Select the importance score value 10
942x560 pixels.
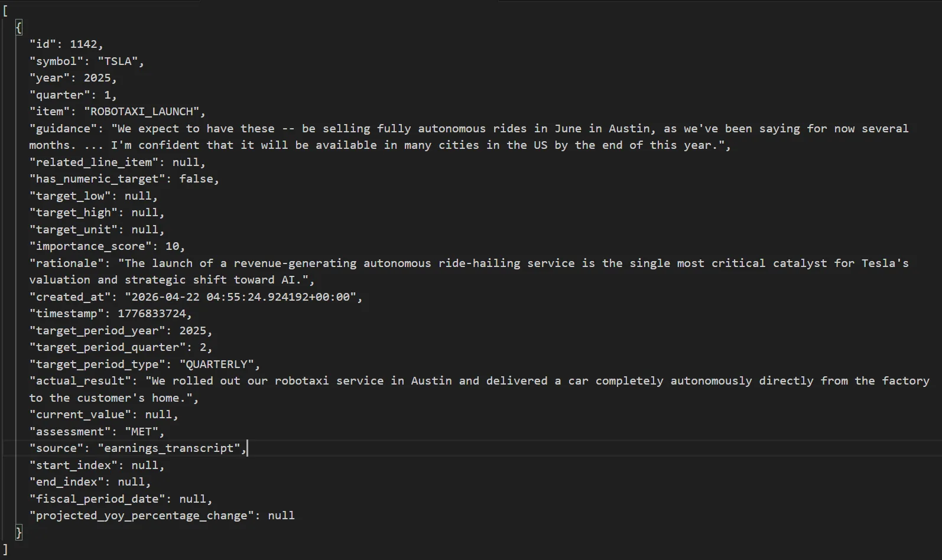172,246
